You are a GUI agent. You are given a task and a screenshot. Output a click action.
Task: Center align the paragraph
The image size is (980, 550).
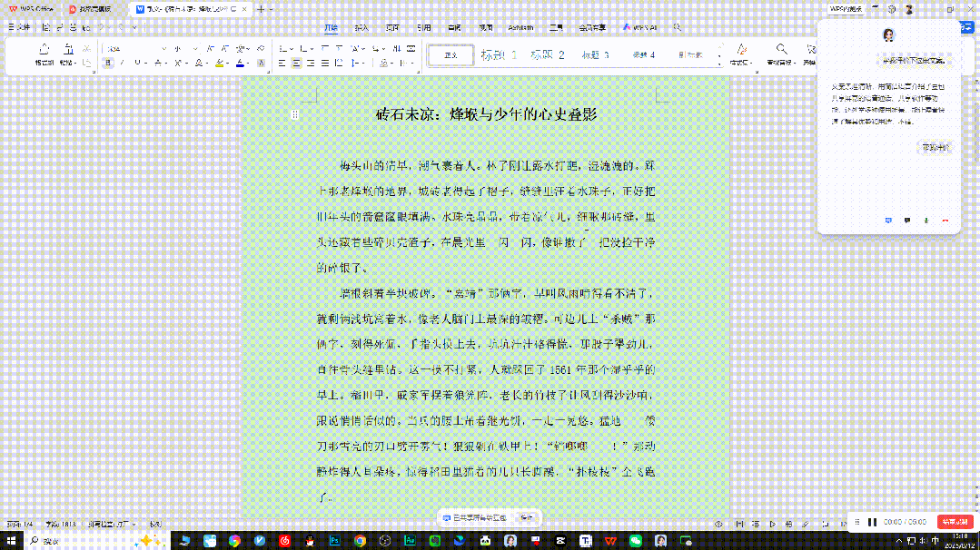coord(296,63)
